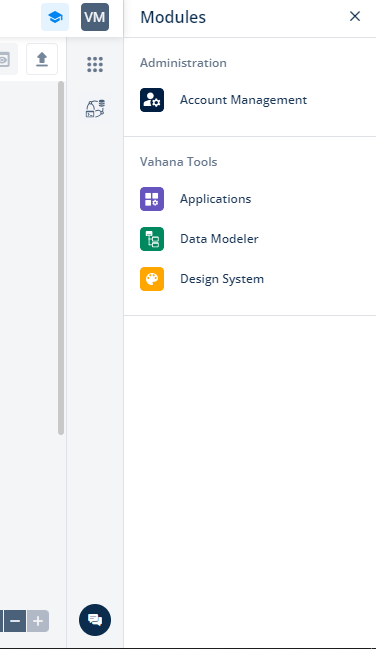
Task: Click the vertical canvas scrollbar
Action: coord(61,258)
